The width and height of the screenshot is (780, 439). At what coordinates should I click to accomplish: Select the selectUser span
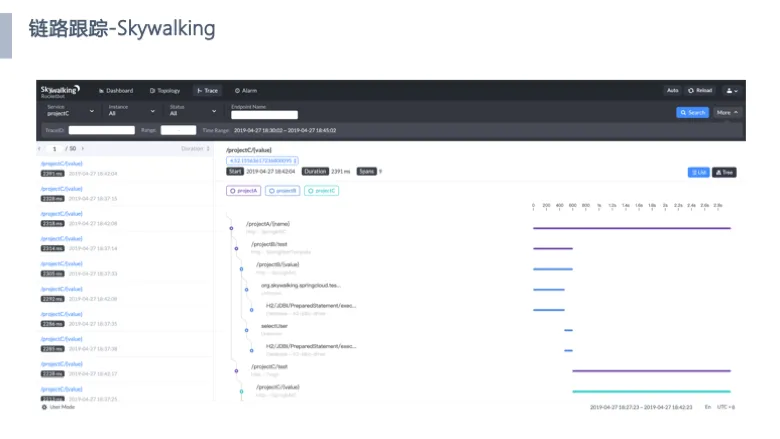pyautogui.click(x=274, y=326)
